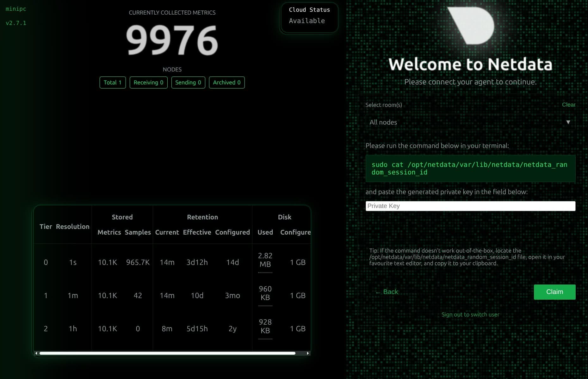Screen dimensions: 588x379
Task: Click the sudo cat command code block
Action: pyautogui.click(x=470, y=168)
